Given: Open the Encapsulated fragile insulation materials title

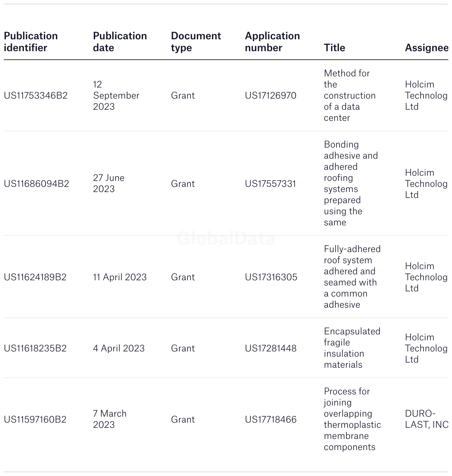Looking at the screenshot, I should click(x=352, y=348).
